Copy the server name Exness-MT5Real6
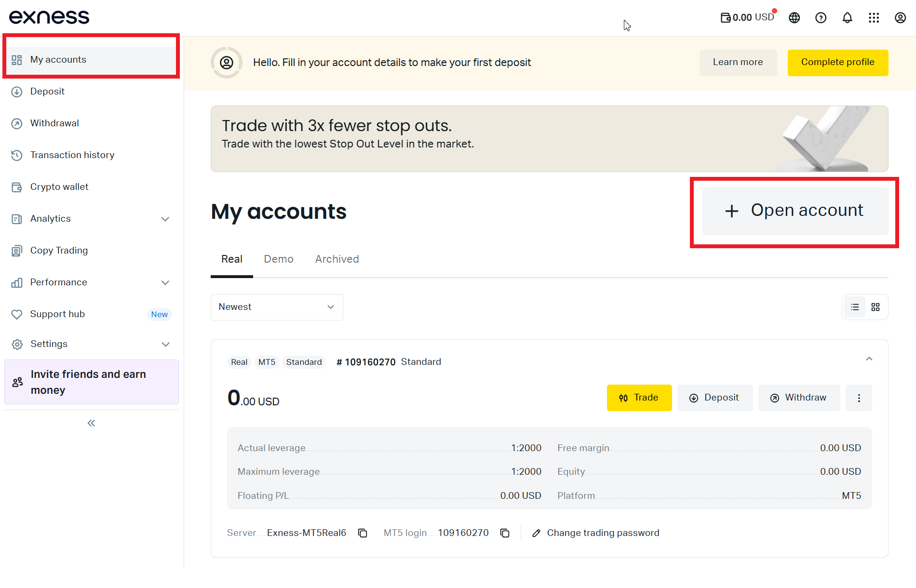This screenshot has height=588, width=916. [363, 533]
